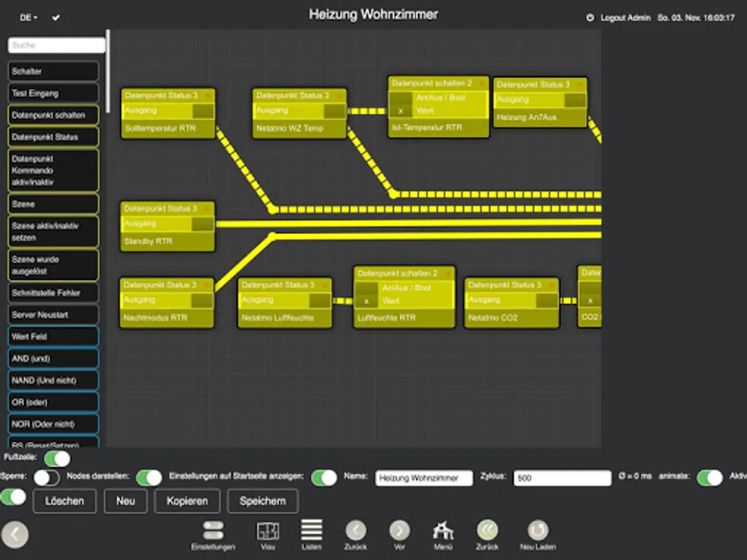Delete the Netatmo CO2 node via its x
This screenshot has width=747, height=560.
(x=552, y=286)
